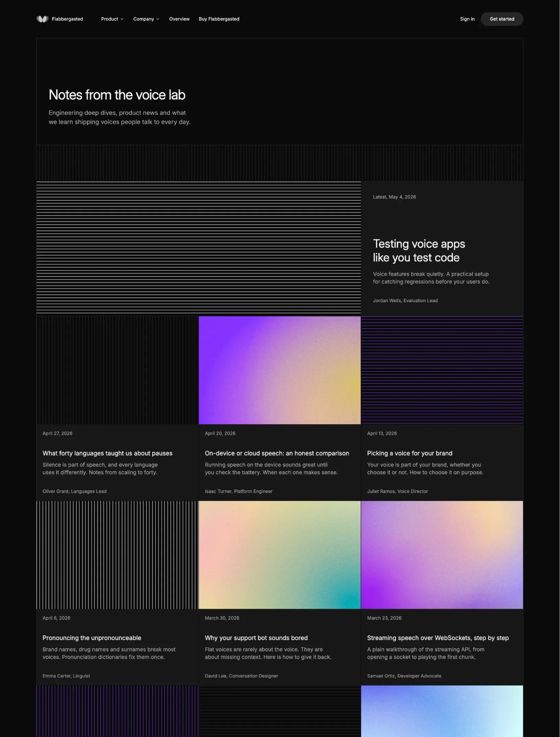Open the purple vertical-lined thumbnail at bottom
This screenshot has height=737, width=560.
pyautogui.click(x=117, y=711)
